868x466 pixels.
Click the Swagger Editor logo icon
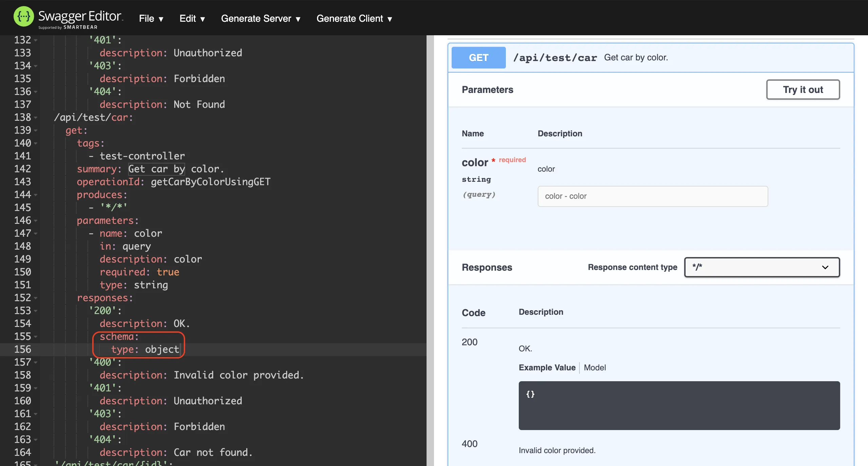(x=23, y=17)
